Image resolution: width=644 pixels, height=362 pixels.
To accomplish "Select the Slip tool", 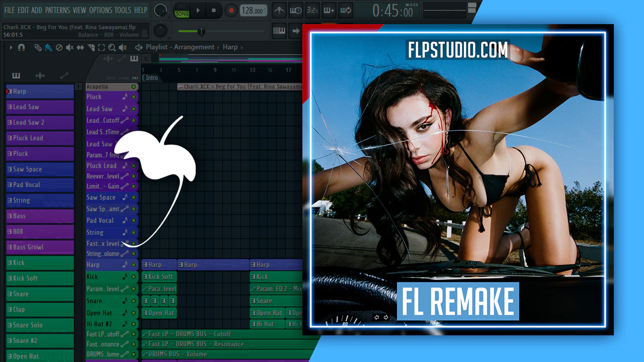I will [80, 47].
